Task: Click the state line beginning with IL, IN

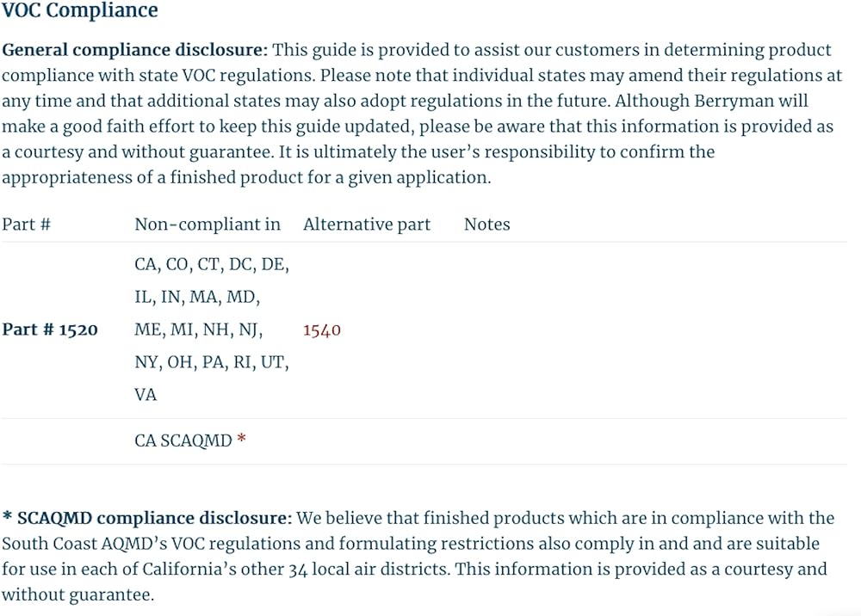Action: coord(197,298)
